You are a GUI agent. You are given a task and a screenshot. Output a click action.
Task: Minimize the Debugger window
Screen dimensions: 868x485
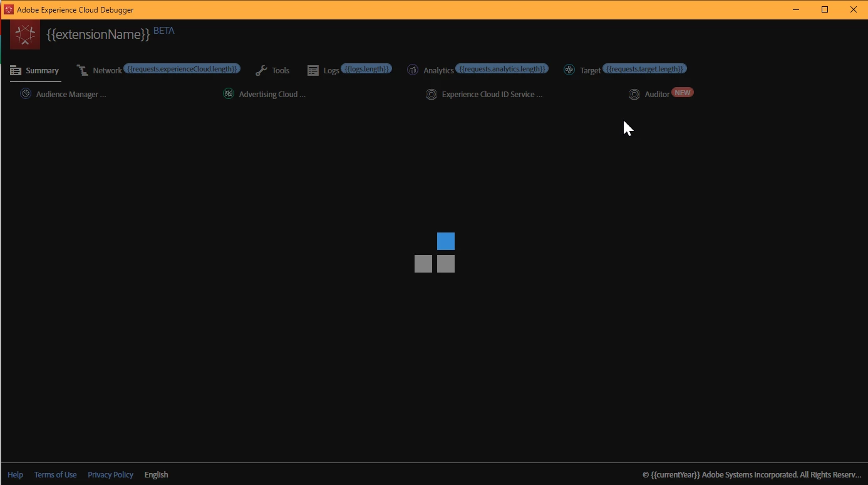pyautogui.click(x=796, y=9)
